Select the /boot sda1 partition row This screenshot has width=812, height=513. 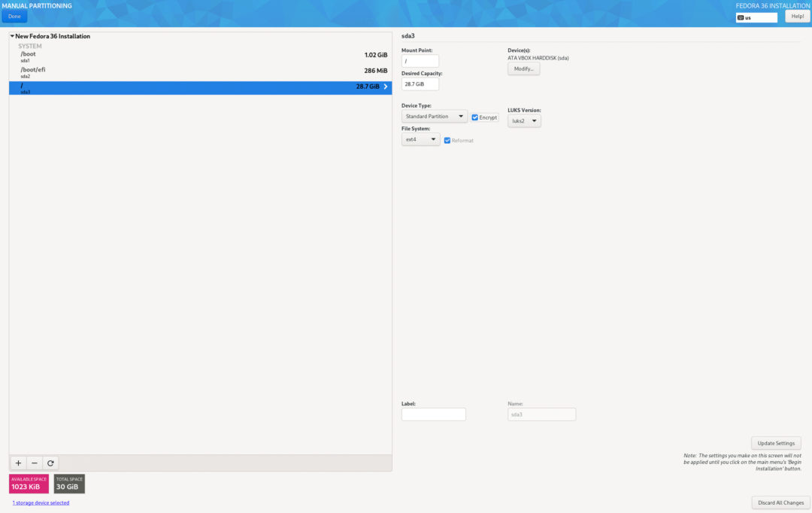[x=201, y=56]
